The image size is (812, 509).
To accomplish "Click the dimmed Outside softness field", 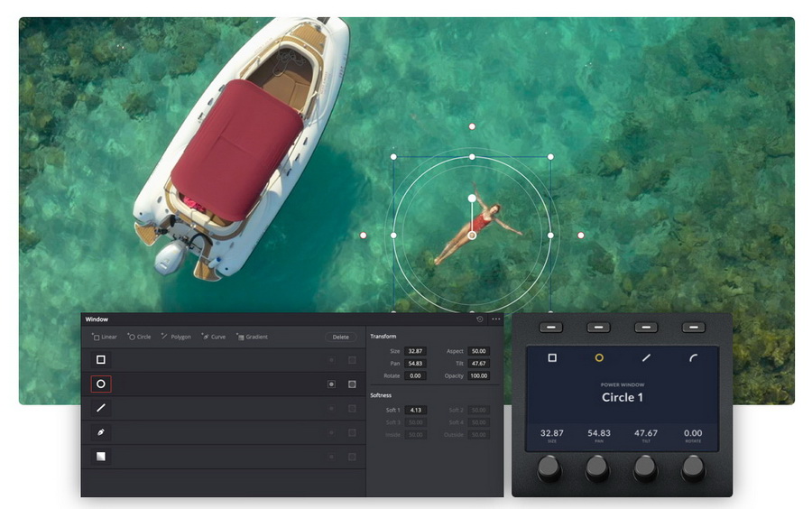I will click(478, 435).
